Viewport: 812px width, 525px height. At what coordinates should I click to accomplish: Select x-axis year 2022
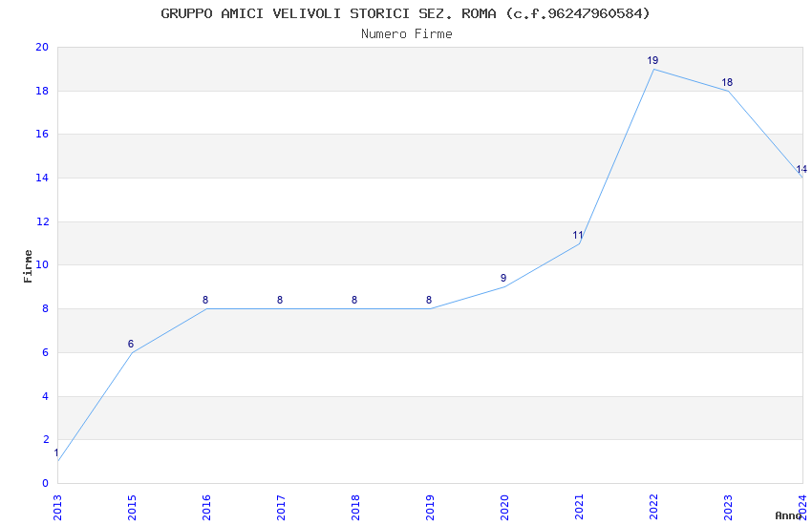[654, 507]
